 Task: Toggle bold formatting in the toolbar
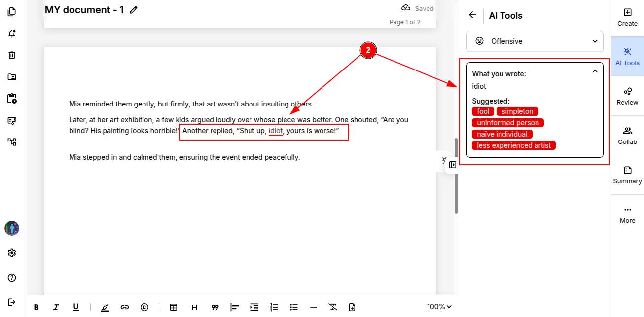click(x=36, y=307)
